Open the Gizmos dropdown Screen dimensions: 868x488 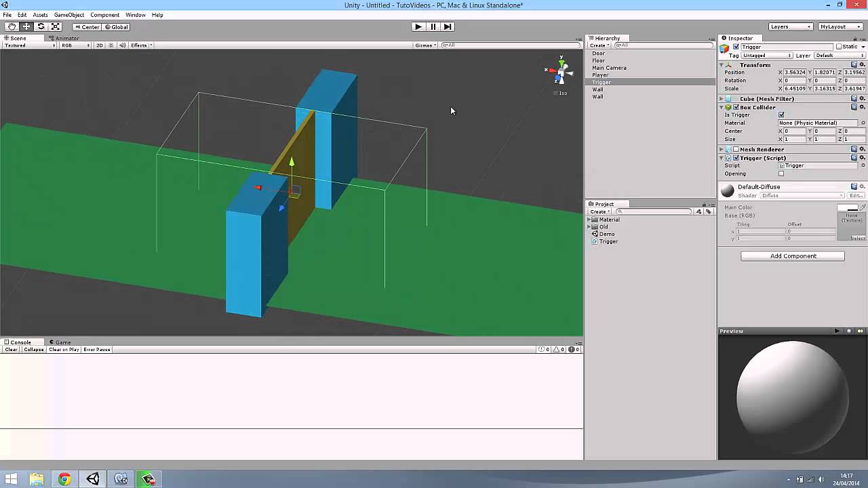425,45
